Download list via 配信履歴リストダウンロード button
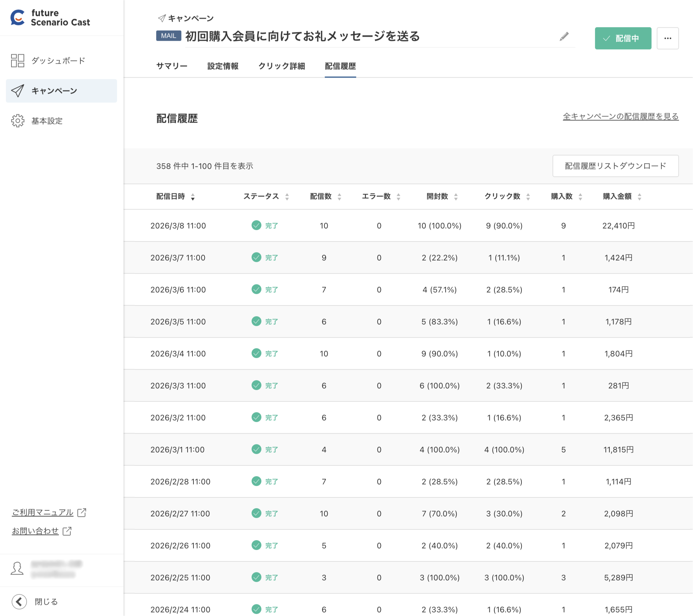The height and width of the screenshot is (616, 693). 615,166
